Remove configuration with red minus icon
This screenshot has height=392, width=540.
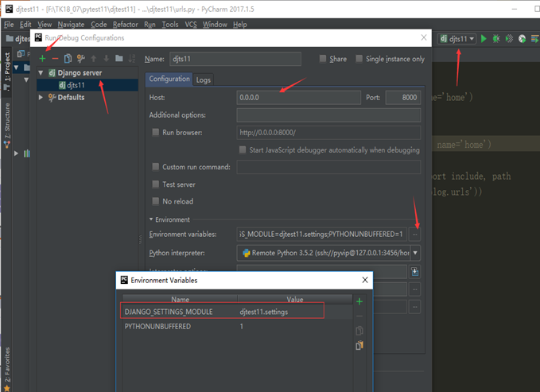55,59
